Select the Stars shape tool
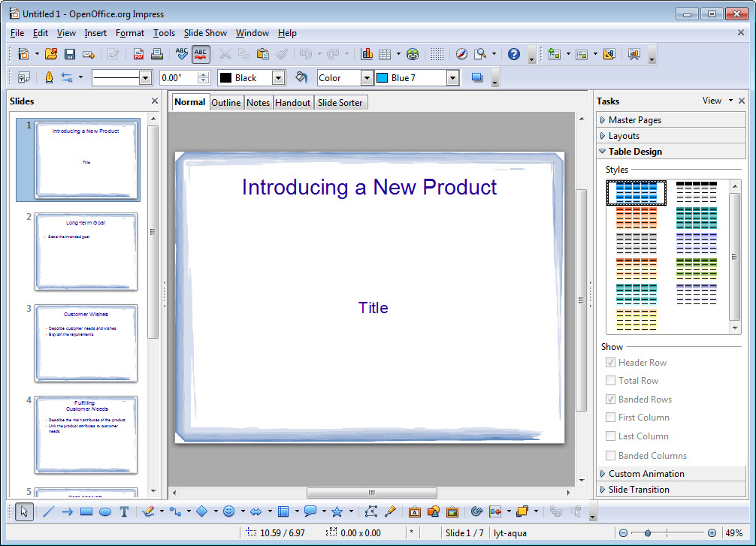756x546 pixels. click(337, 511)
